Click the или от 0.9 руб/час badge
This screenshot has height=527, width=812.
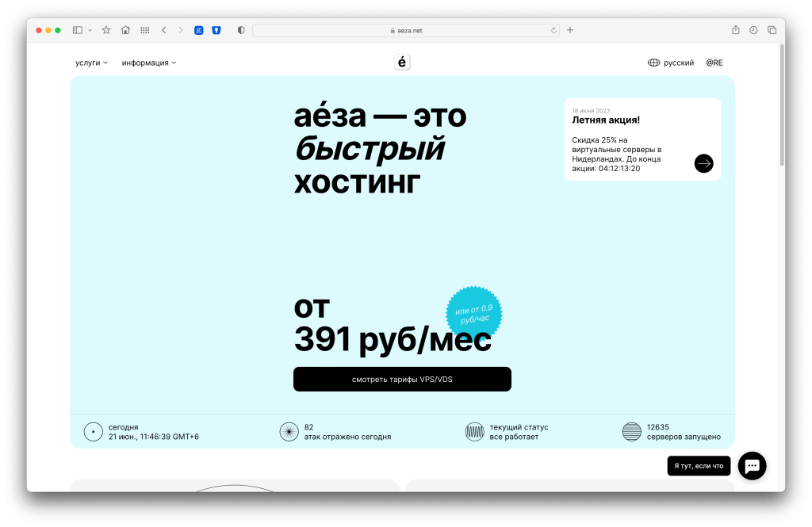[x=474, y=313]
